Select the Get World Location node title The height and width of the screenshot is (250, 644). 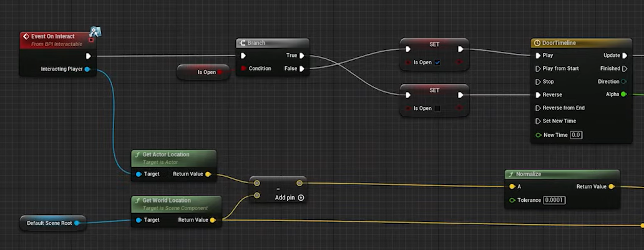pos(167,201)
